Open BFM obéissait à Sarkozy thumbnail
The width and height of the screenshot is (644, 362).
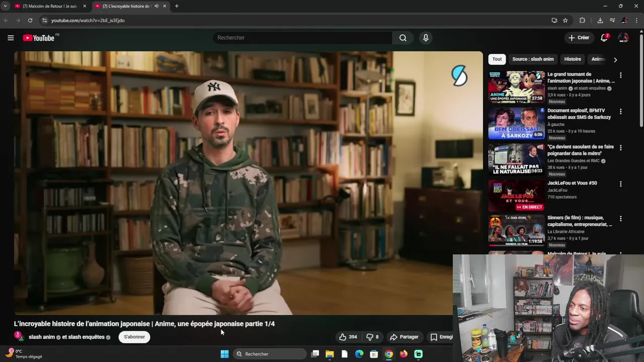pos(516,123)
